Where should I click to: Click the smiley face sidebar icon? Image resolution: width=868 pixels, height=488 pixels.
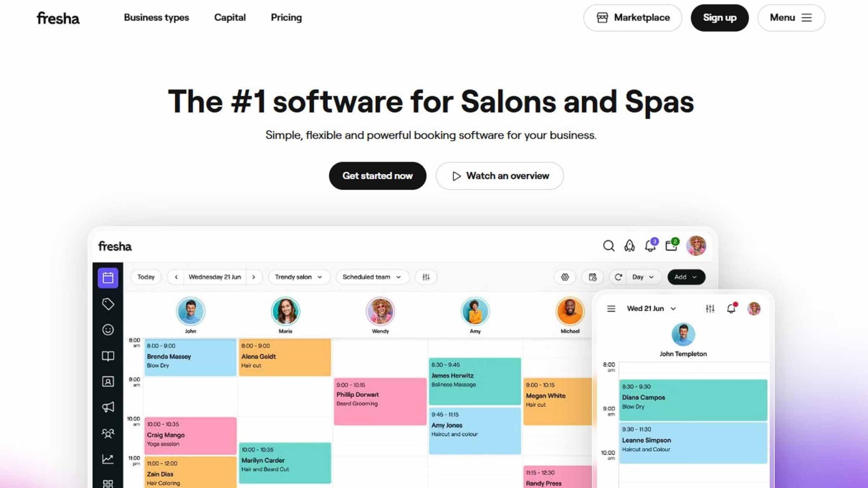tap(108, 330)
